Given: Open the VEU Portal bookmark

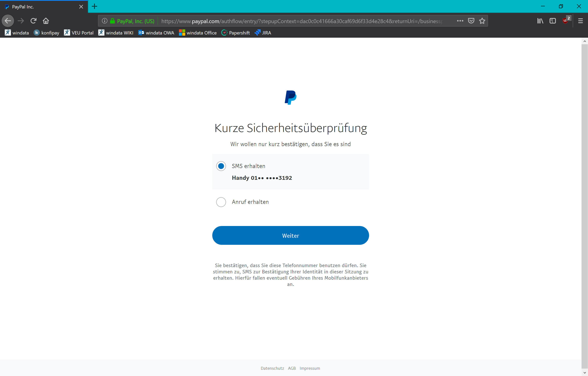Looking at the screenshot, I should (79, 33).
